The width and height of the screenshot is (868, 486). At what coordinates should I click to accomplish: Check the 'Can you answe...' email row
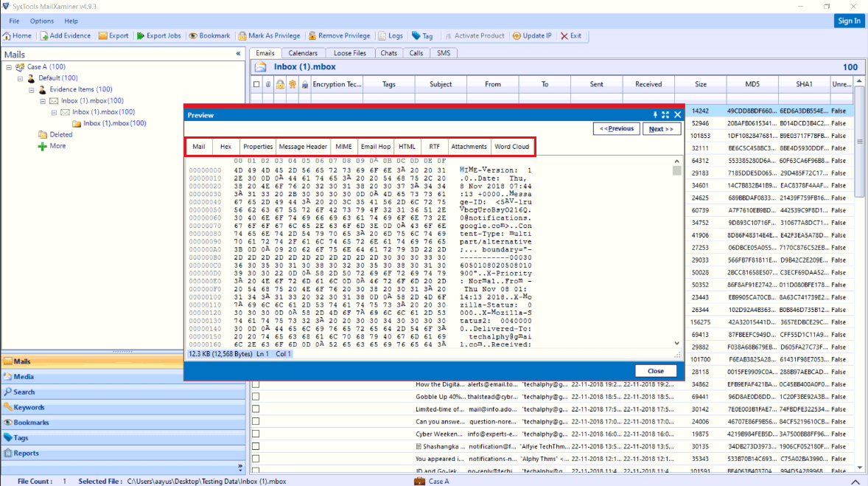tap(256, 422)
